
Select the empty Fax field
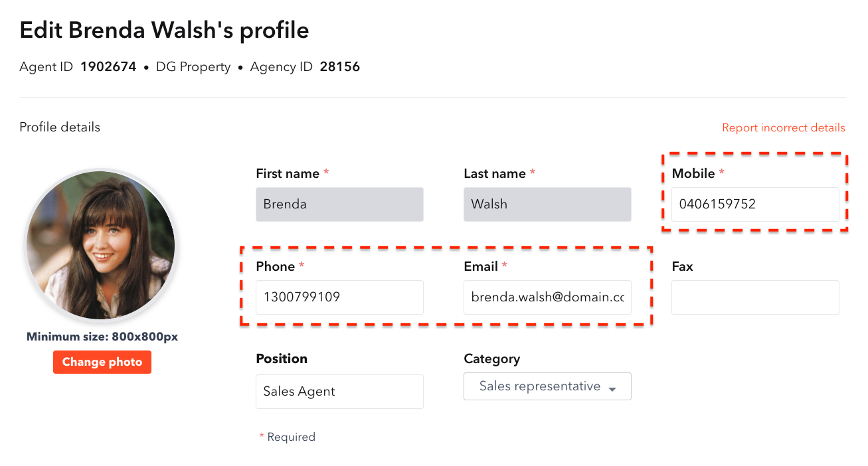pyautogui.click(x=755, y=297)
